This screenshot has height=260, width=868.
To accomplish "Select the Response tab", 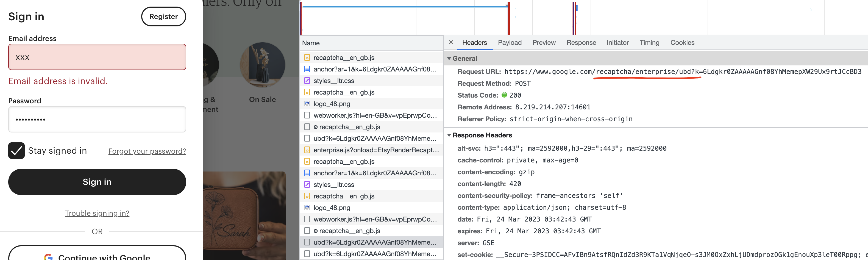I will [x=581, y=43].
